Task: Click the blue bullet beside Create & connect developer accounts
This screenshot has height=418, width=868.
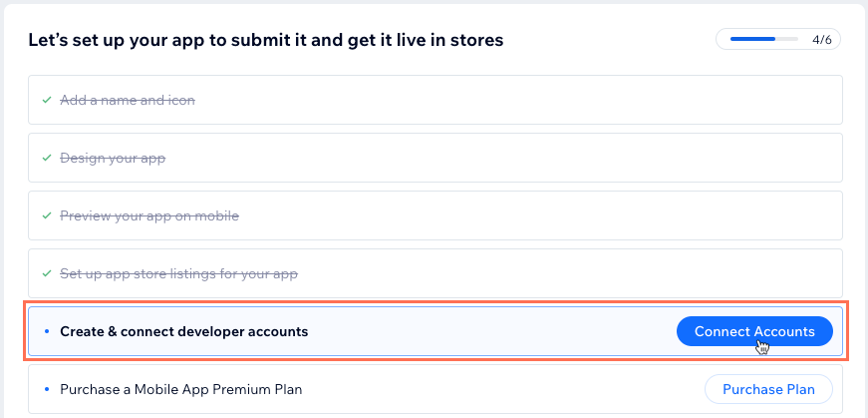Action: [47, 331]
